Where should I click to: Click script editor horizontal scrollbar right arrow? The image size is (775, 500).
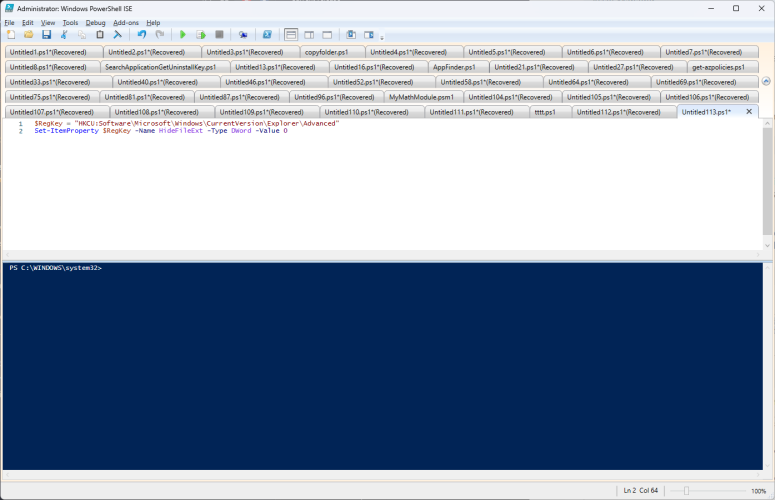click(758, 255)
